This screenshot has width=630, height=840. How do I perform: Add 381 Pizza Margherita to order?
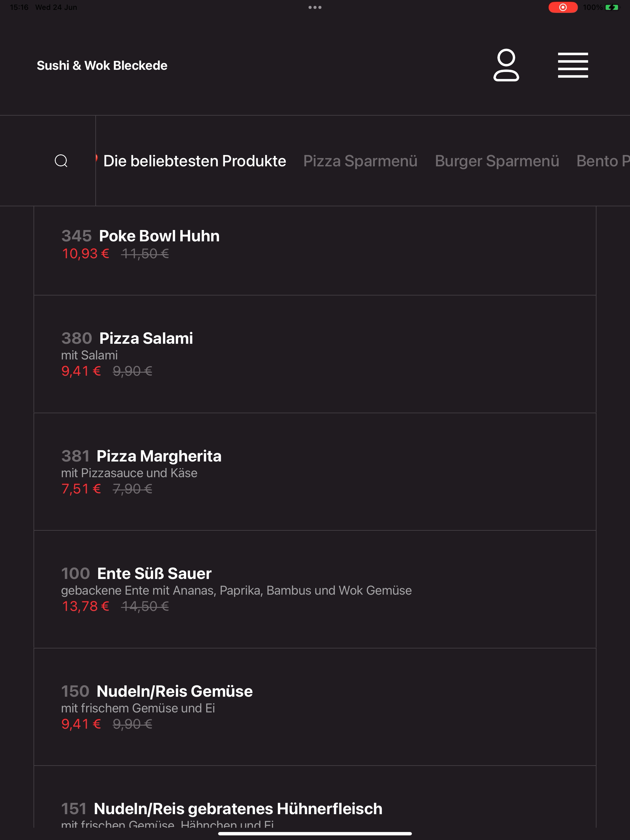pyautogui.click(x=315, y=472)
